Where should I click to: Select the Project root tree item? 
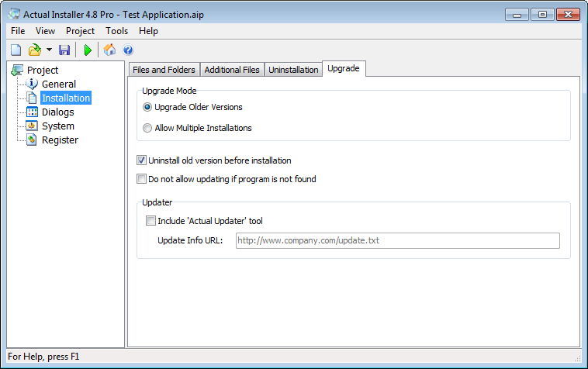pos(43,70)
